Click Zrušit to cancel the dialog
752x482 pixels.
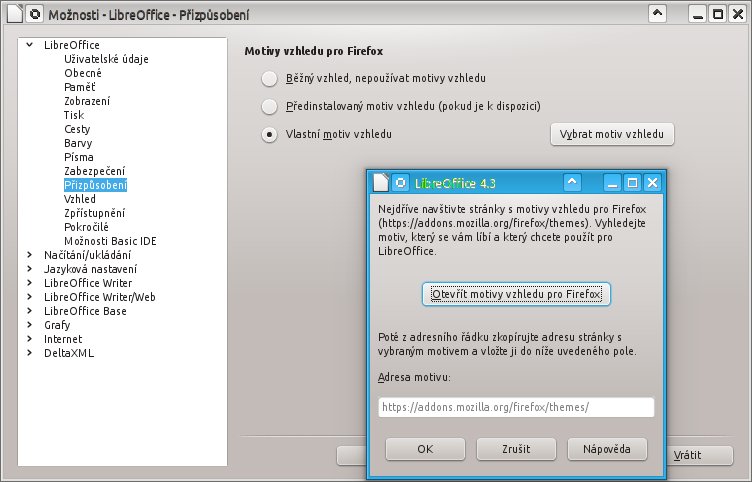coord(516,449)
